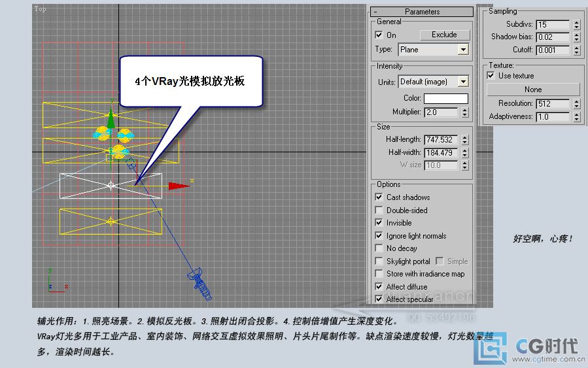
Task: Click the Resolution field 512
Action: pyautogui.click(x=553, y=104)
